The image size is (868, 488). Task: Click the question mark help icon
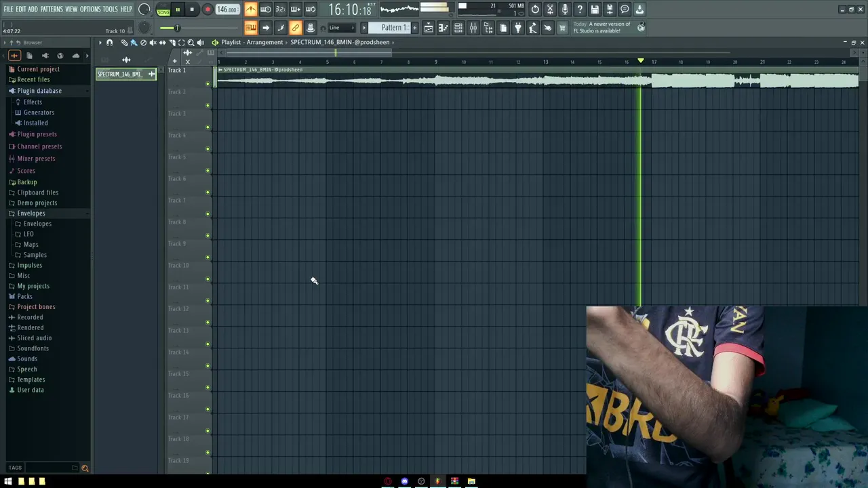coord(580,9)
